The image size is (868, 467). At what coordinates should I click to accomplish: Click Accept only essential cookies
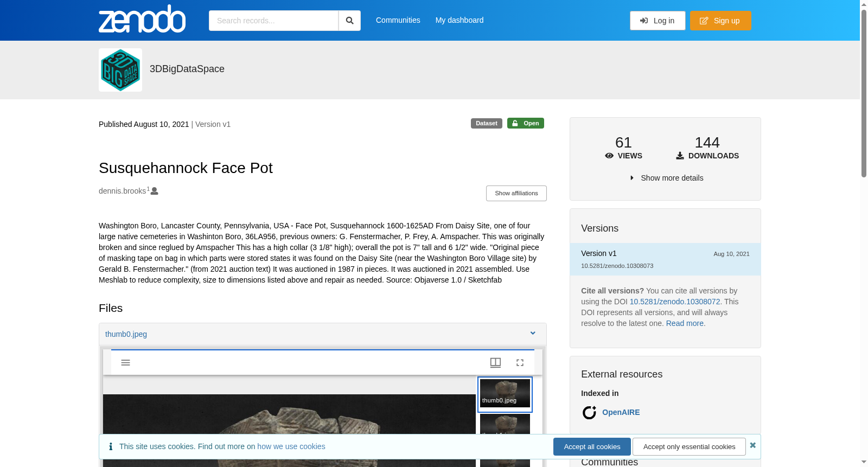point(689,446)
